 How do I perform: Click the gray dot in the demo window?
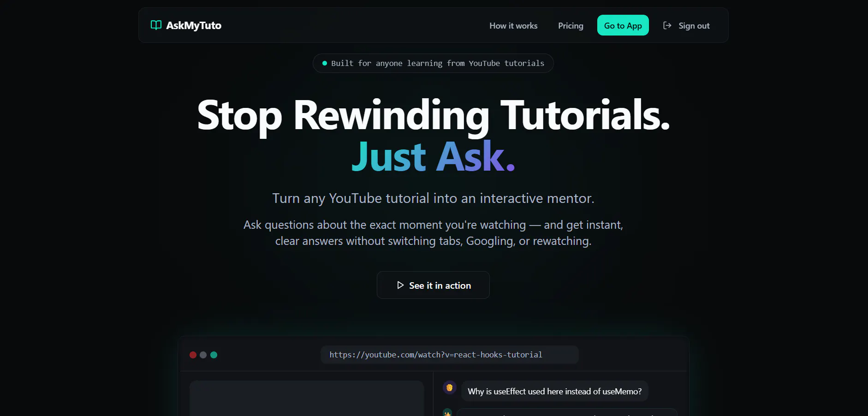point(203,355)
